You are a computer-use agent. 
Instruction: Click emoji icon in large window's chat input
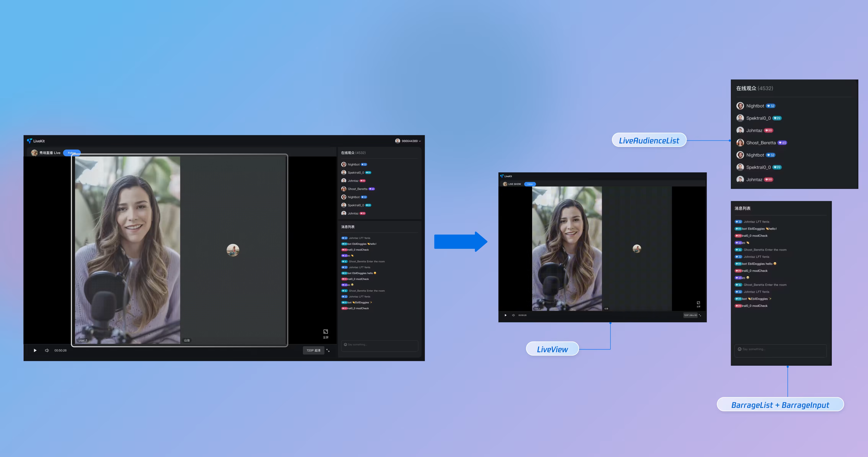pos(345,345)
